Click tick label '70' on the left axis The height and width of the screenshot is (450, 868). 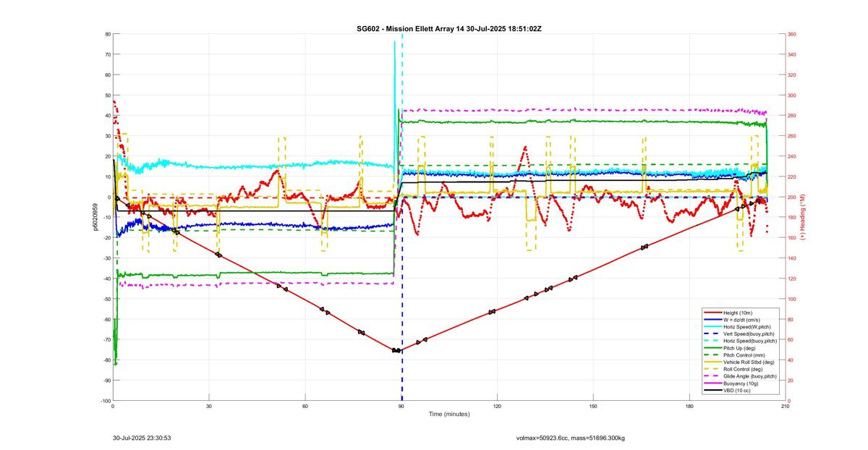click(x=106, y=54)
